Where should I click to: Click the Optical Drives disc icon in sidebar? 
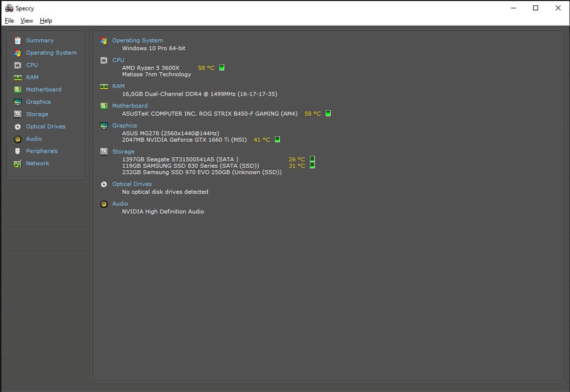point(17,127)
